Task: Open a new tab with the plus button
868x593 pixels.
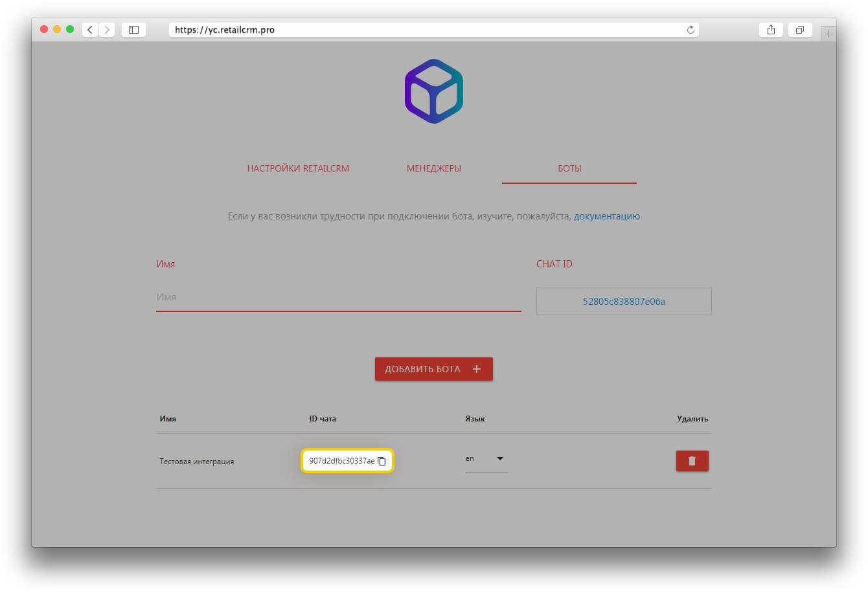Action: (x=828, y=34)
